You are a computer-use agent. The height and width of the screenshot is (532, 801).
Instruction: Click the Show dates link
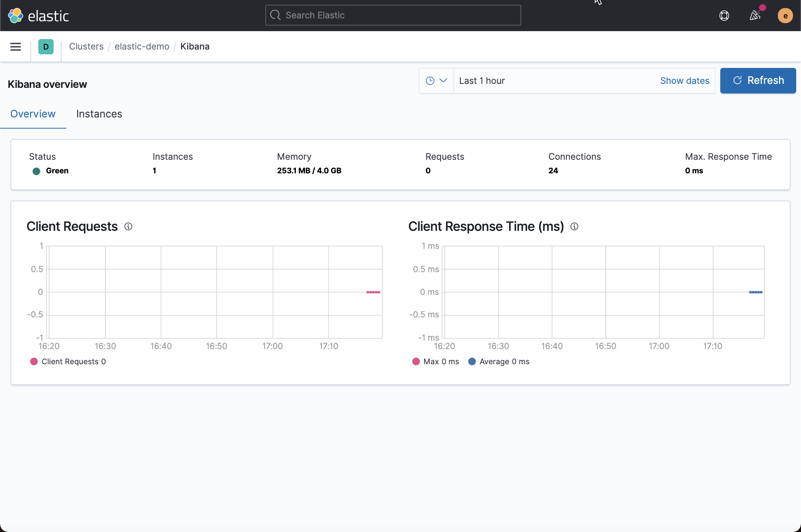coord(685,80)
